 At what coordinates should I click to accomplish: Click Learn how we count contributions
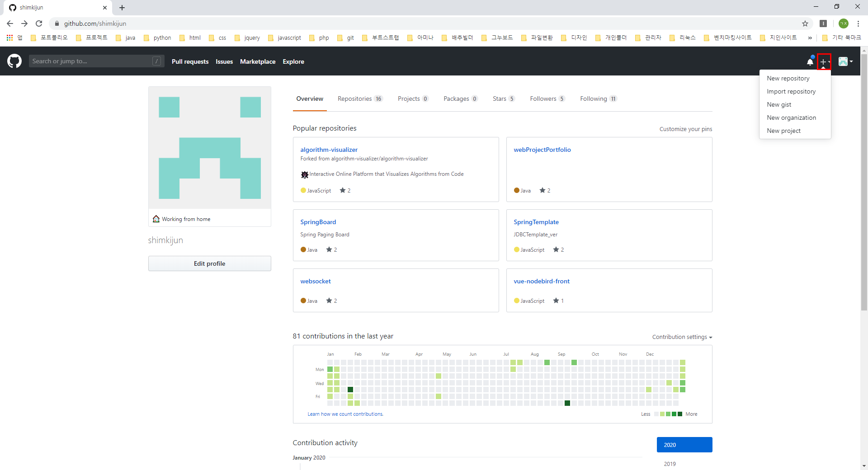pos(345,414)
